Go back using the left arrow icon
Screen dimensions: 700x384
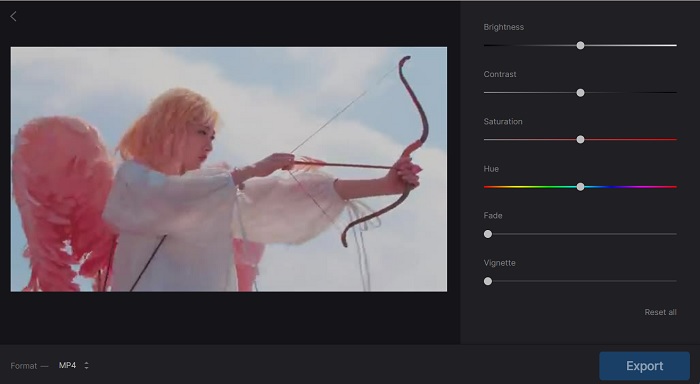13,17
